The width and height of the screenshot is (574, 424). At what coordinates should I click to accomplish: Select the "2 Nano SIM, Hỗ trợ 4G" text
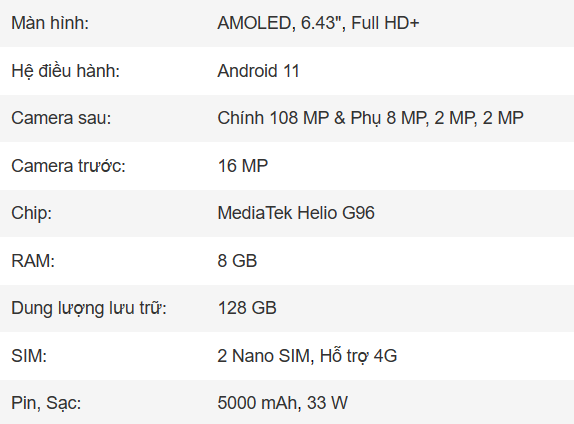point(307,356)
